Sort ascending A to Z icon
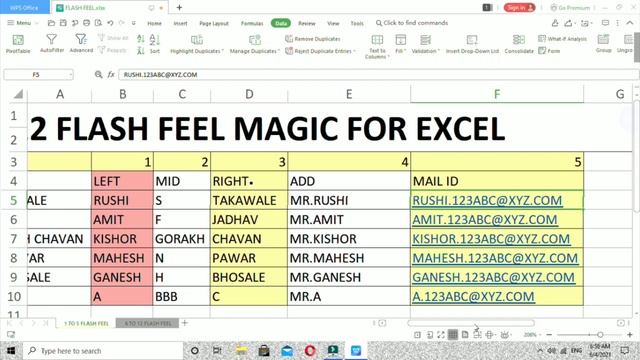This screenshot has width=640, height=360. (x=141, y=39)
